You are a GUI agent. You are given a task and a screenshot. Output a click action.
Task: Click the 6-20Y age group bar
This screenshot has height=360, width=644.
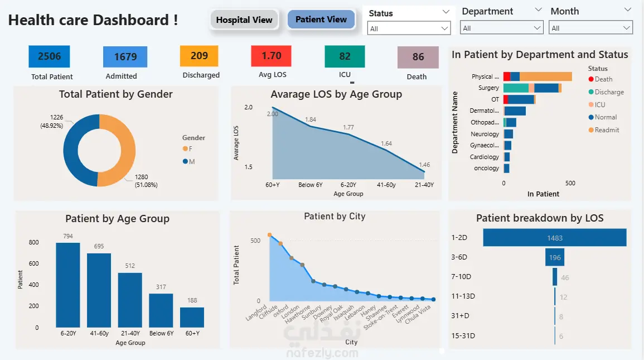(67, 285)
